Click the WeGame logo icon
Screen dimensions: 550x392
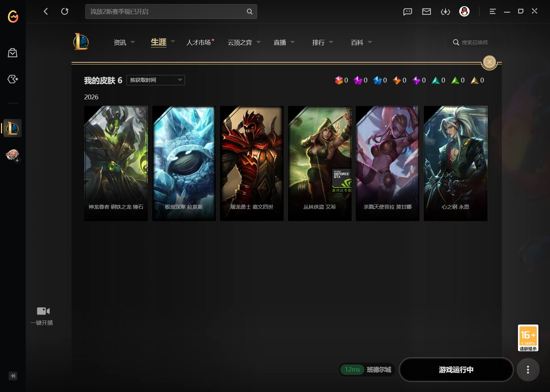13,16
